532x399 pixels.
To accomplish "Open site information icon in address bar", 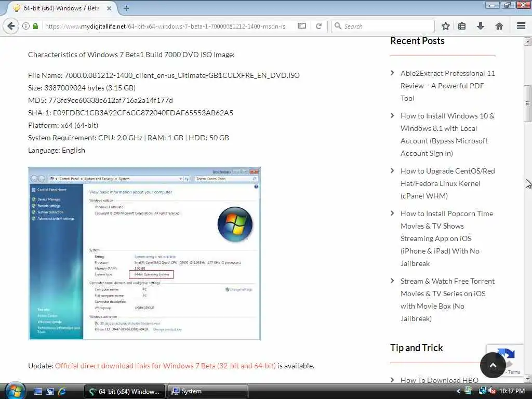I will (x=26, y=26).
